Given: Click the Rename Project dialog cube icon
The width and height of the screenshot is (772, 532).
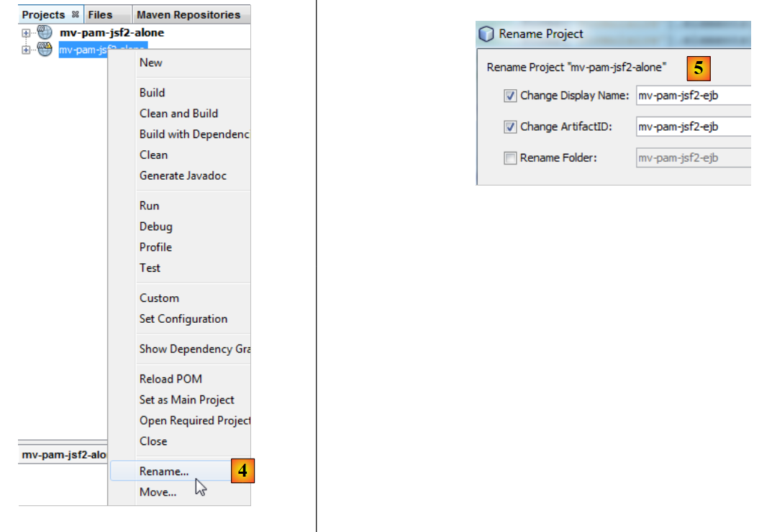Looking at the screenshot, I should pos(487,34).
